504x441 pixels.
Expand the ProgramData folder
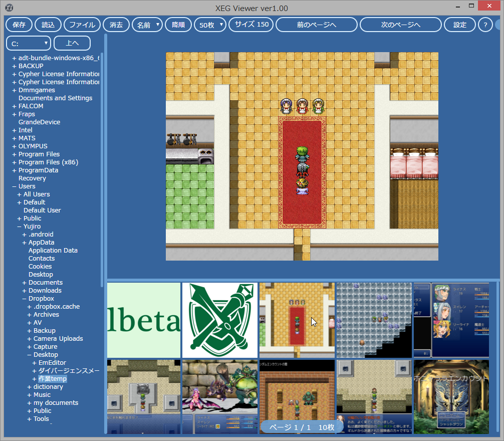tap(14, 171)
